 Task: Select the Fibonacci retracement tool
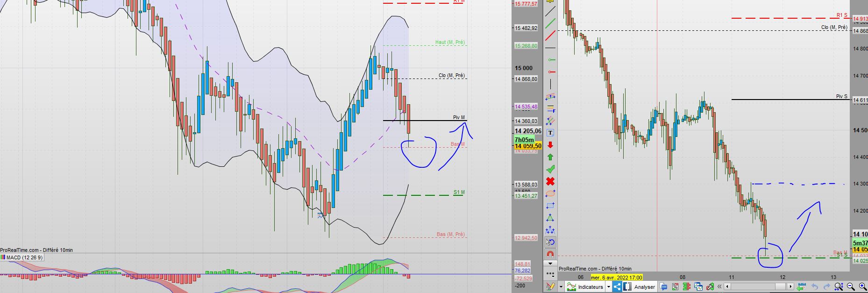(x=550, y=109)
